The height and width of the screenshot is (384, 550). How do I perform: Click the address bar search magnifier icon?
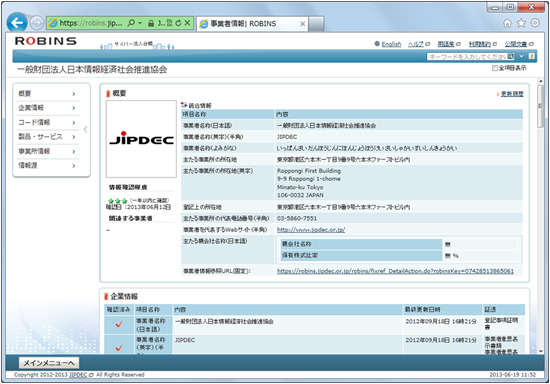pos(131,23)
